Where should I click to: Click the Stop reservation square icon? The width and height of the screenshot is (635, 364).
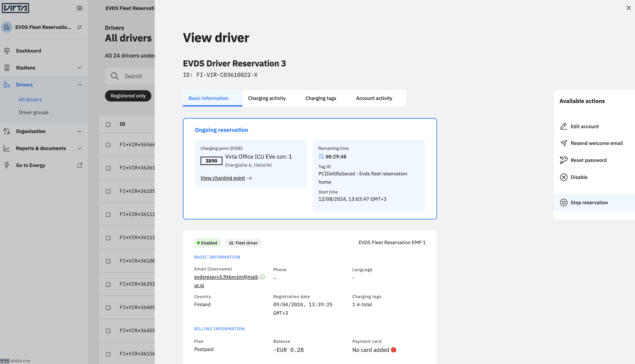pos(564,203)
